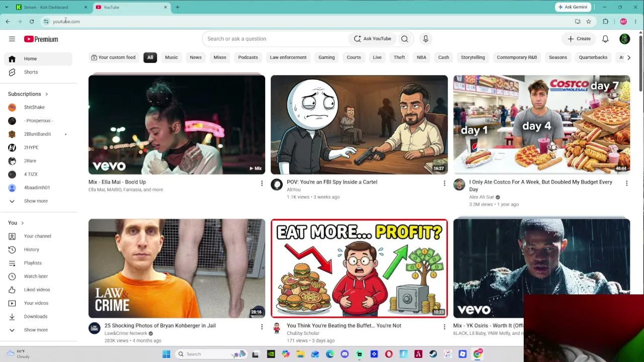Image resolution: width=644 pixels, height=362 pixels.
Task: Select the YouTube browser tab
Action: 131,7
